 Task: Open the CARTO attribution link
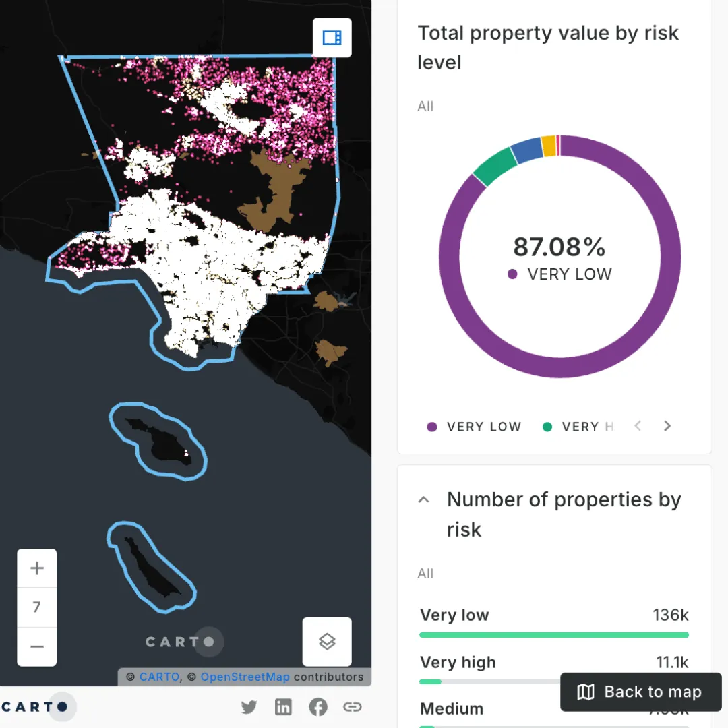159,677
